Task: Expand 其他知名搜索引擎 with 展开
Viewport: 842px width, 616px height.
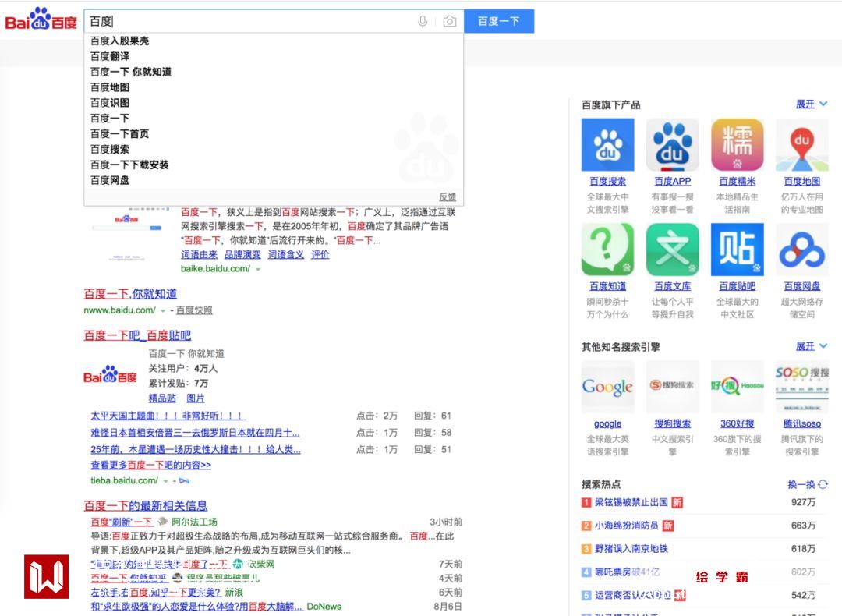Action: click(x=811, y=346)
